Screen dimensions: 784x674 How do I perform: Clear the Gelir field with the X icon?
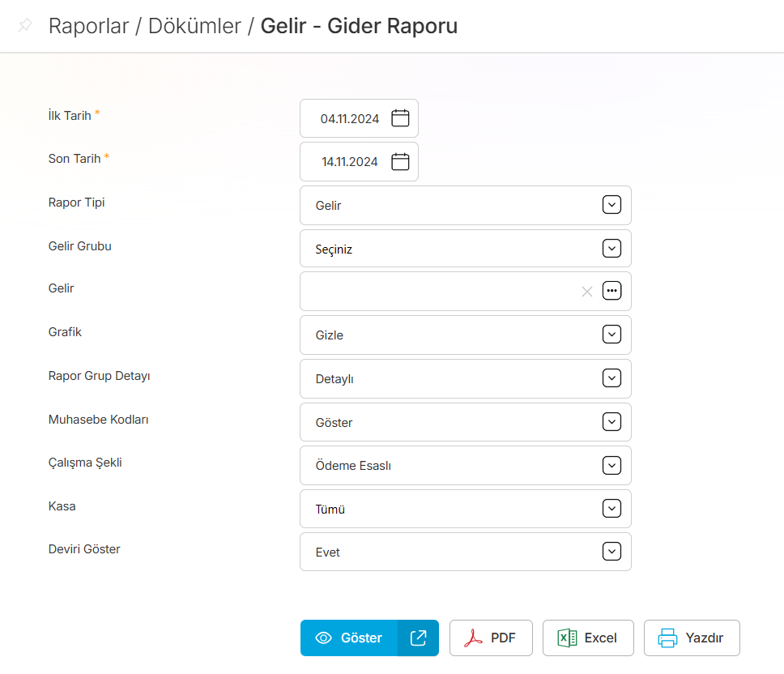coord(587,292)
